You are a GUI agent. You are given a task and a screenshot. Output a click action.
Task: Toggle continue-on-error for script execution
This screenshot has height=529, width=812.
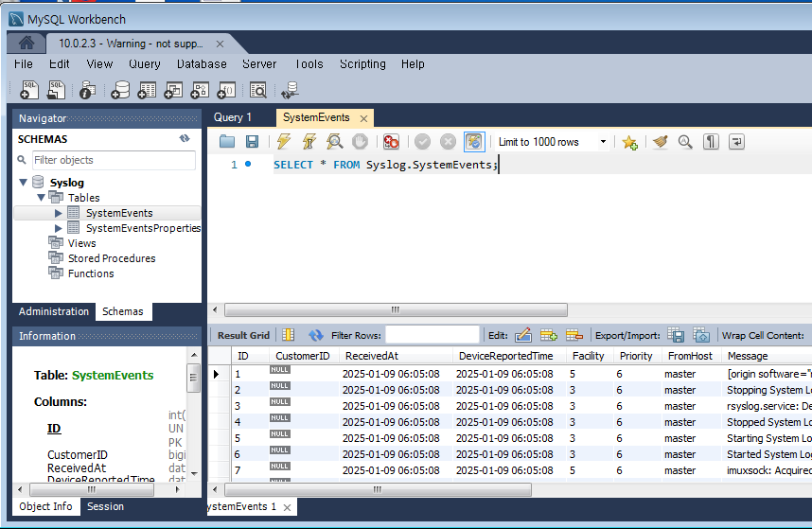[391, 141]
